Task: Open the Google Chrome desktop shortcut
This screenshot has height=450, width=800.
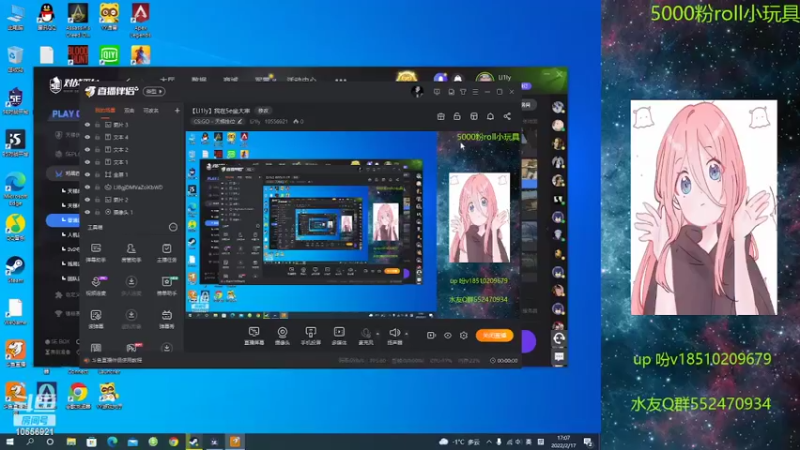Action: click(78, 396)
